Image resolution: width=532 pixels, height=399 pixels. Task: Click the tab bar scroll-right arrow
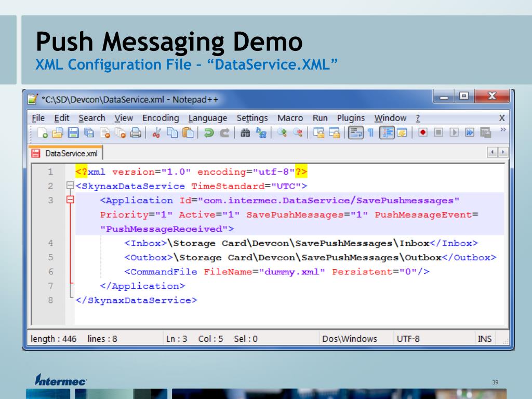pos(503,152)
